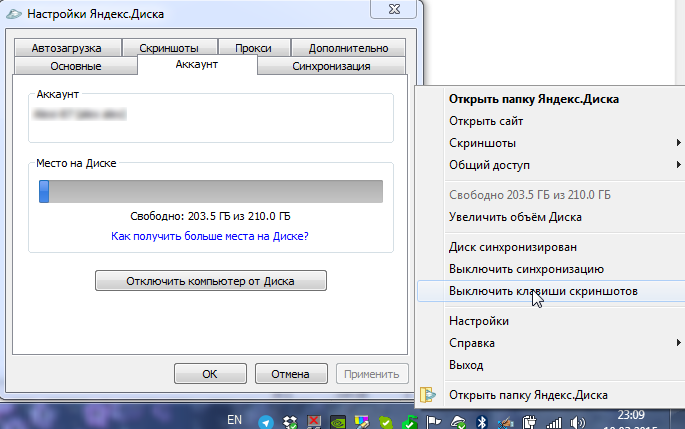Choose Увеличить объём Диска

tap(551, 217)
